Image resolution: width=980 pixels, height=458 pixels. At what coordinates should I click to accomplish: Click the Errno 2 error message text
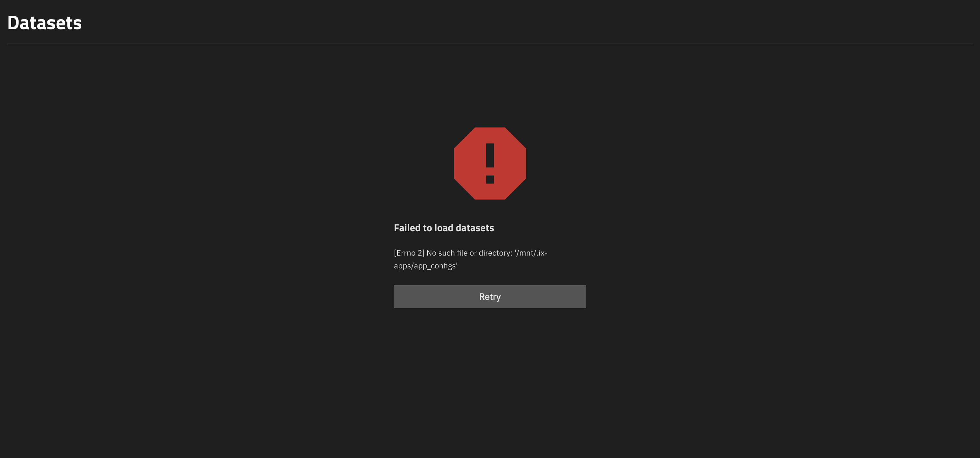pyautogui.click(x=470, y=259)
